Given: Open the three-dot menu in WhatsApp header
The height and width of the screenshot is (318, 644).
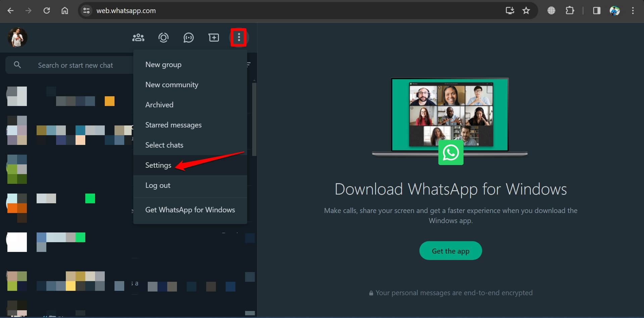Looking at the screenshot, I should pos(239,37).
